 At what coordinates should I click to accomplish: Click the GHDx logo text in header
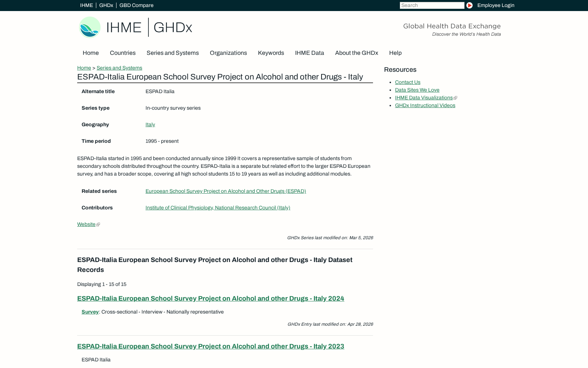173,28
